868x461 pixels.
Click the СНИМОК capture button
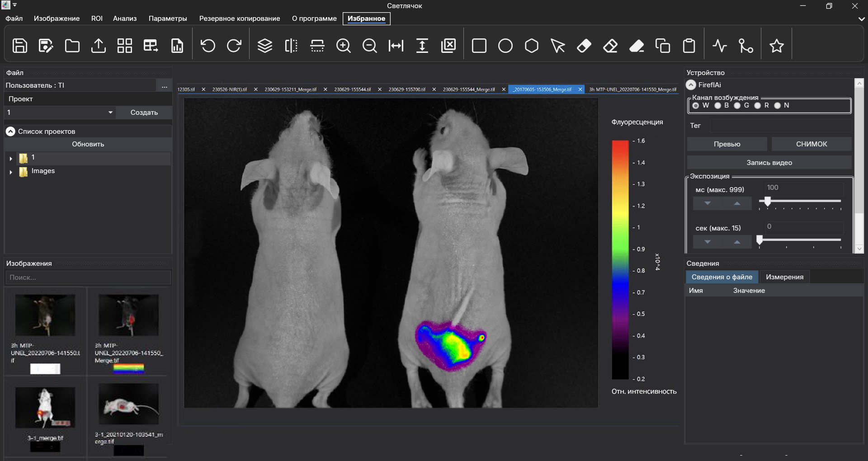(x=811, y=144)
